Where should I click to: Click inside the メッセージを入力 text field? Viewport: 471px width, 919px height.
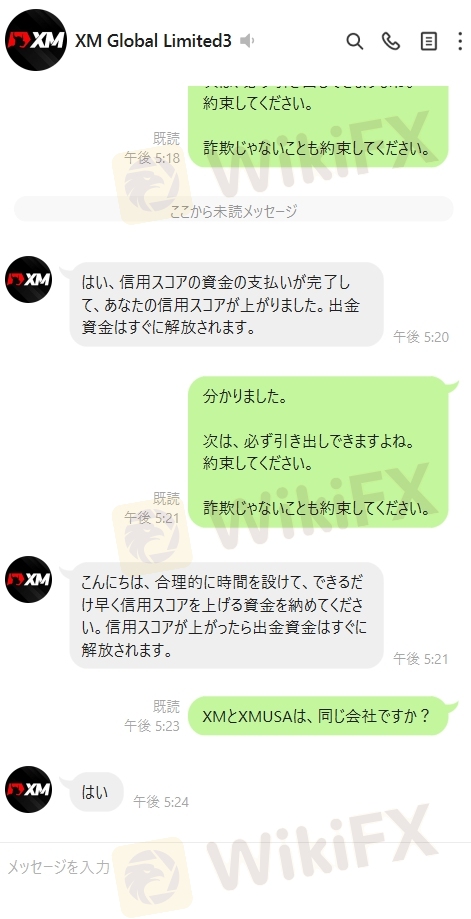pos(236,867)
